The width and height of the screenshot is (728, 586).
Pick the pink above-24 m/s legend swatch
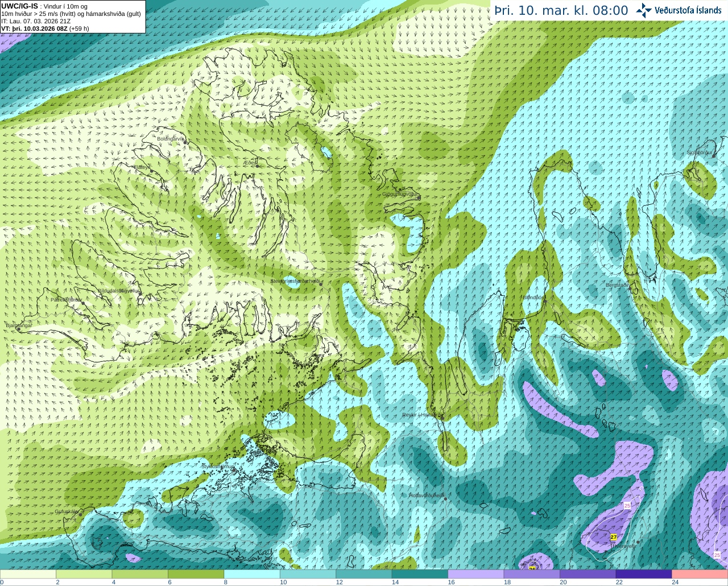700,574
